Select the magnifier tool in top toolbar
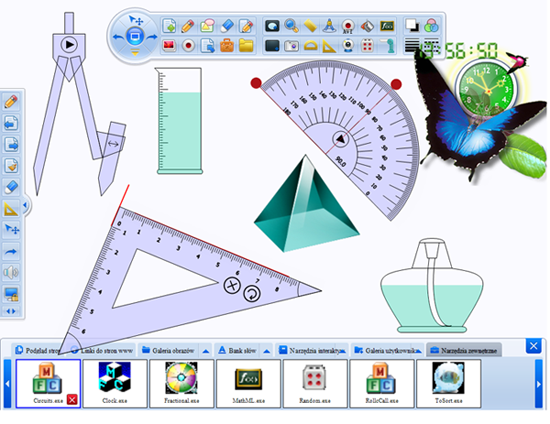 click(x=291, y=26)
